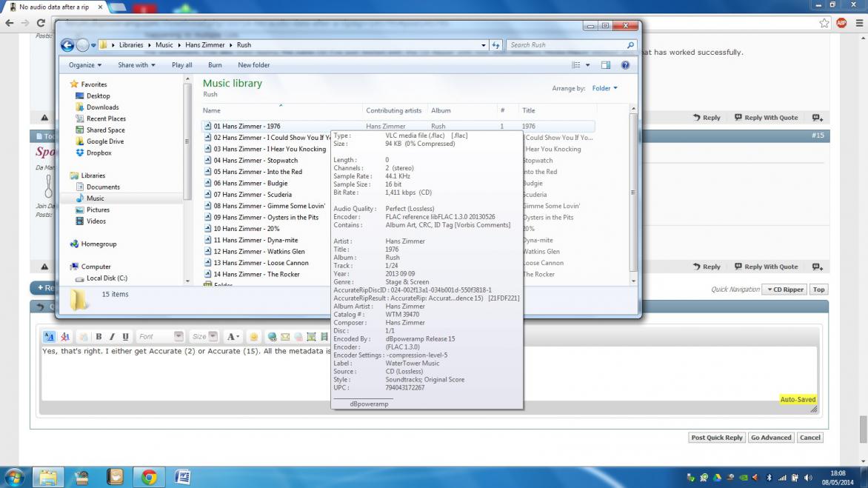Click the Music breadcrumb in address bar
The width and height of the screenshot is (868, 488).
tap(164, 45)
